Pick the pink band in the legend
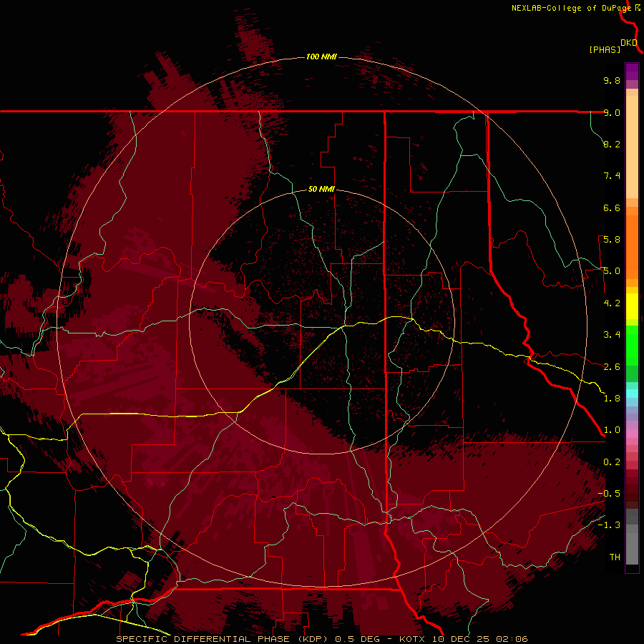The width and height of the screenshot is (644, 644). pos(632,434)
